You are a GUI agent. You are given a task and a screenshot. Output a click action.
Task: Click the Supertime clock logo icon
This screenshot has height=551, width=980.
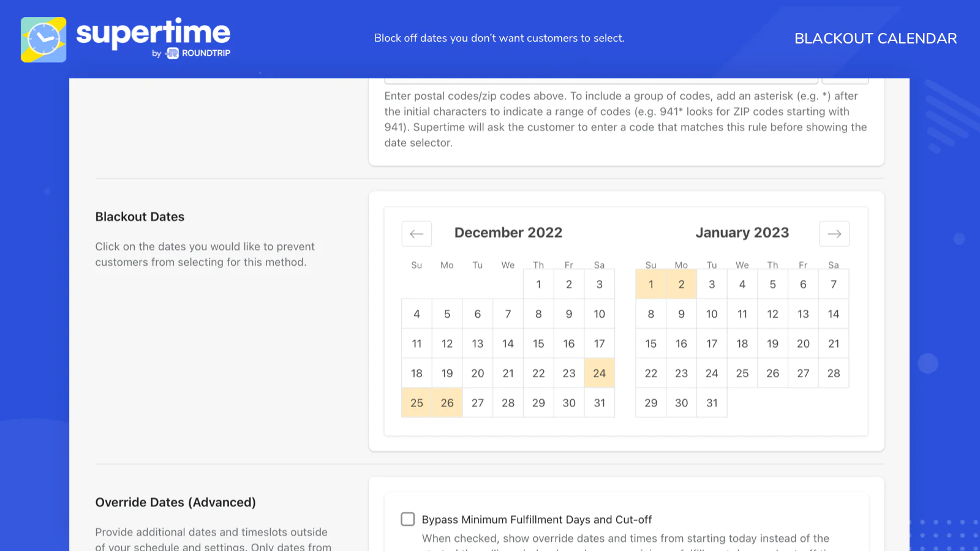pyautogui.click(x=43, y=40)
